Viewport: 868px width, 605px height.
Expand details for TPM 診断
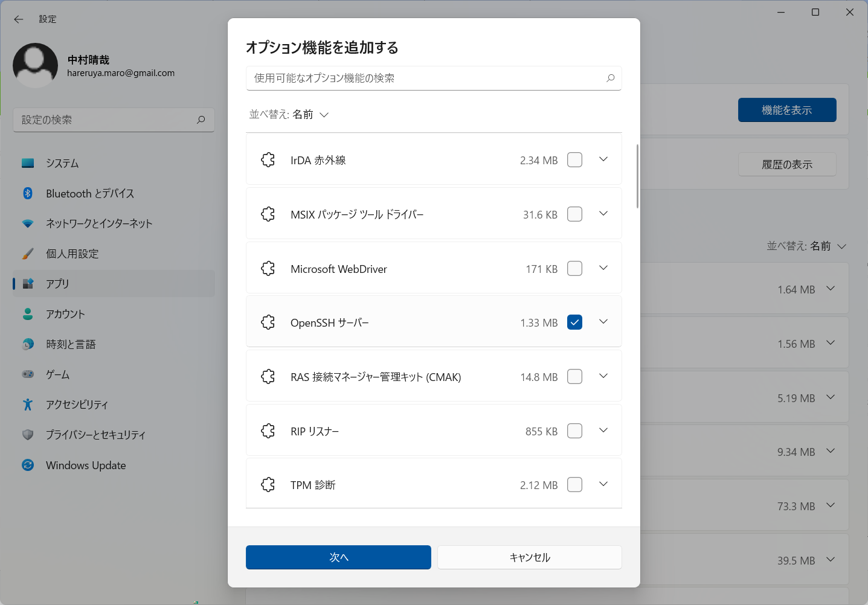coord(603,484)
